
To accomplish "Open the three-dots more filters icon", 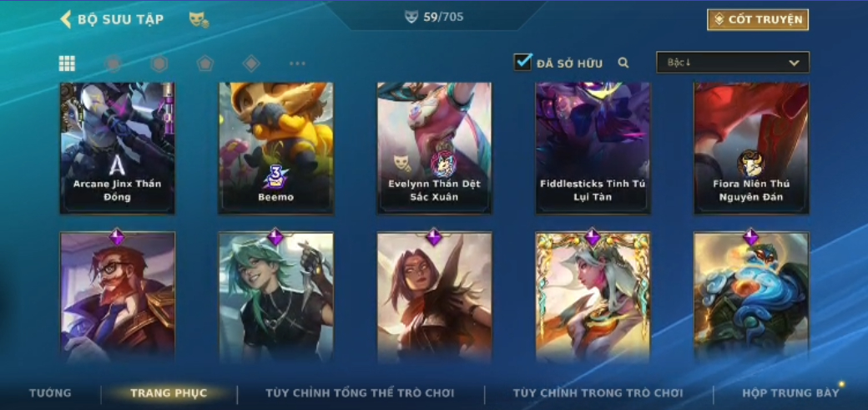I will click(297, 63).
